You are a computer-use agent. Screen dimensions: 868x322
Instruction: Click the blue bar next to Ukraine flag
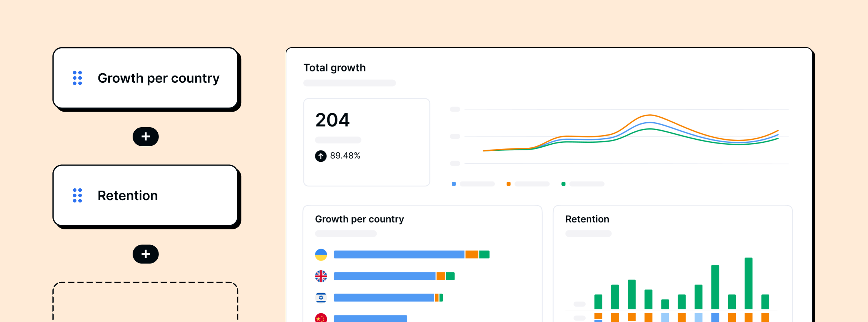[x=399, y=254]
